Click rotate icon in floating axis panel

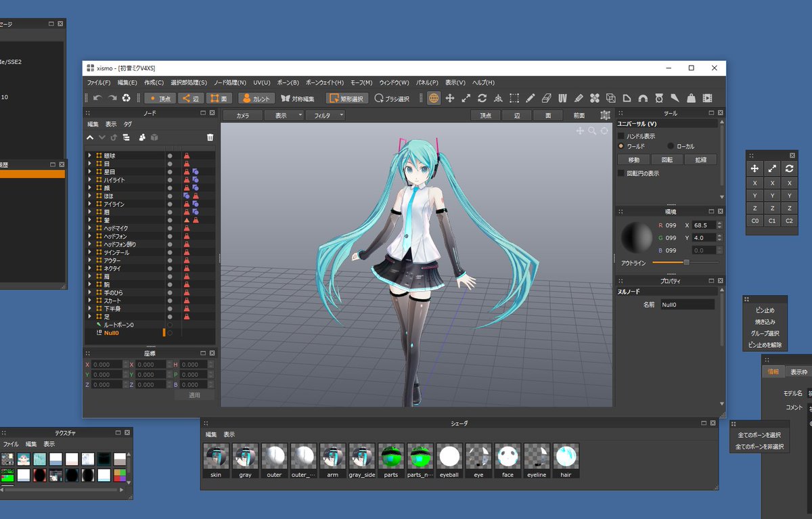[789, 168]
